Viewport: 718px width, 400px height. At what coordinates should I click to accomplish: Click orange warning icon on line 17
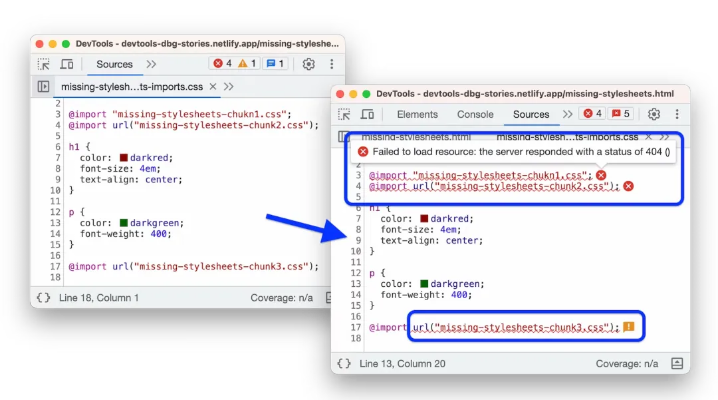tap(629, 327)
